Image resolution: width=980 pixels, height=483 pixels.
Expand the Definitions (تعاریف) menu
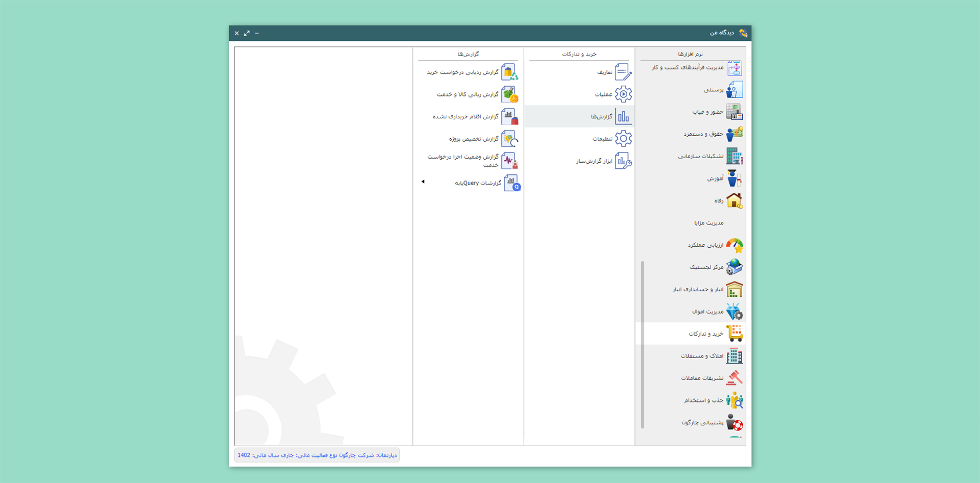click(x=604, y=72)
